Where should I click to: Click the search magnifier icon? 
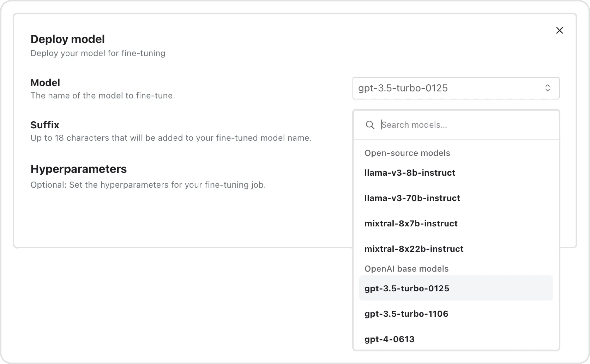pos(370,125)
